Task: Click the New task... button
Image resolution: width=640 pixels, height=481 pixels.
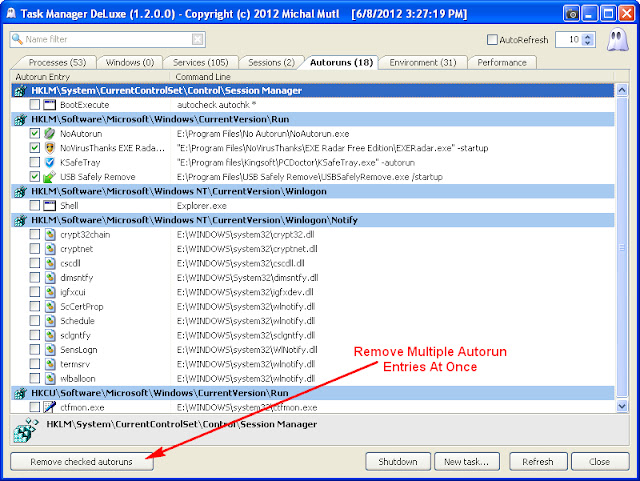Action: pyautogui.click(x=467, y=461)
